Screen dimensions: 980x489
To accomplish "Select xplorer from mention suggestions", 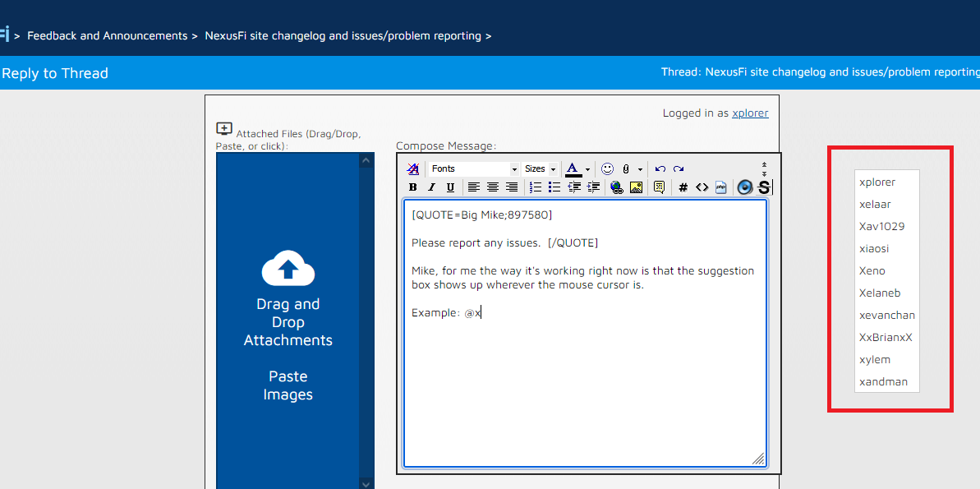I will (x=887, y=182).
